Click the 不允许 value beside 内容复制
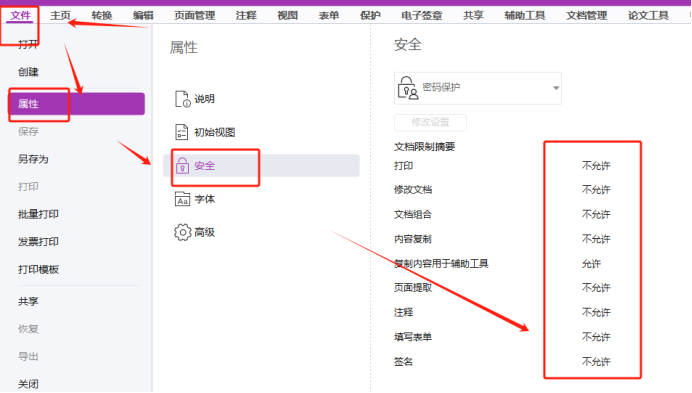The width and height of the screenshot is (692, 393). tap(596, 239)
